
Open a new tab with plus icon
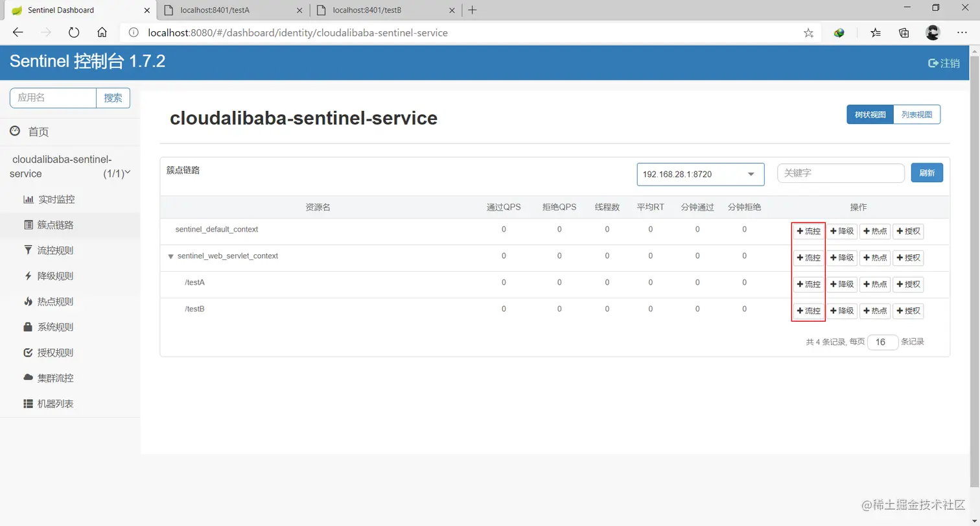pyautogui.click(x=472, y=10)
